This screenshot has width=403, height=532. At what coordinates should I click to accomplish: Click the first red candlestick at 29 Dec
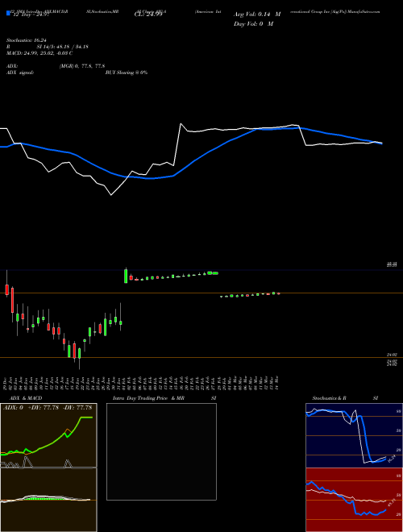pos(6,289)
